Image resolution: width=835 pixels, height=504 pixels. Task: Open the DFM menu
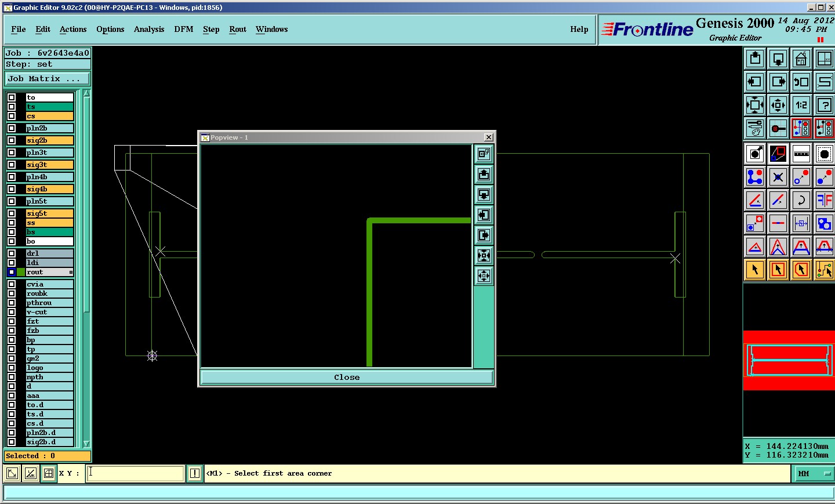[184, 29]
